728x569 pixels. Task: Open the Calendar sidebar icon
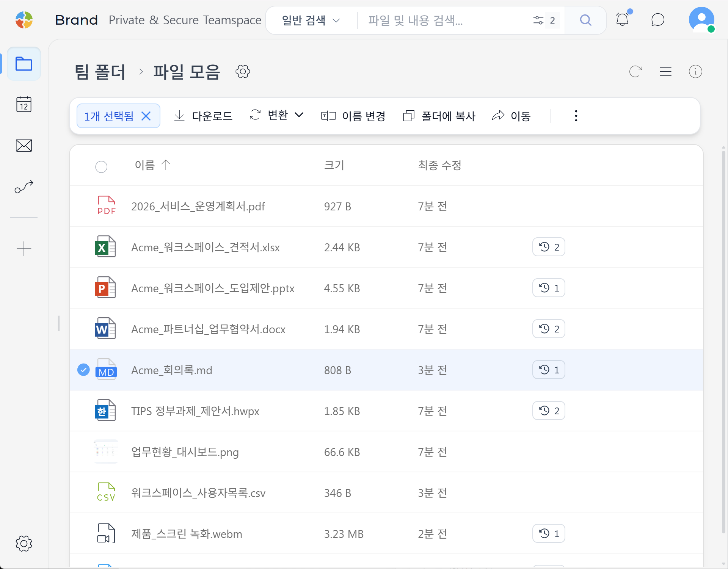point(24,104)
